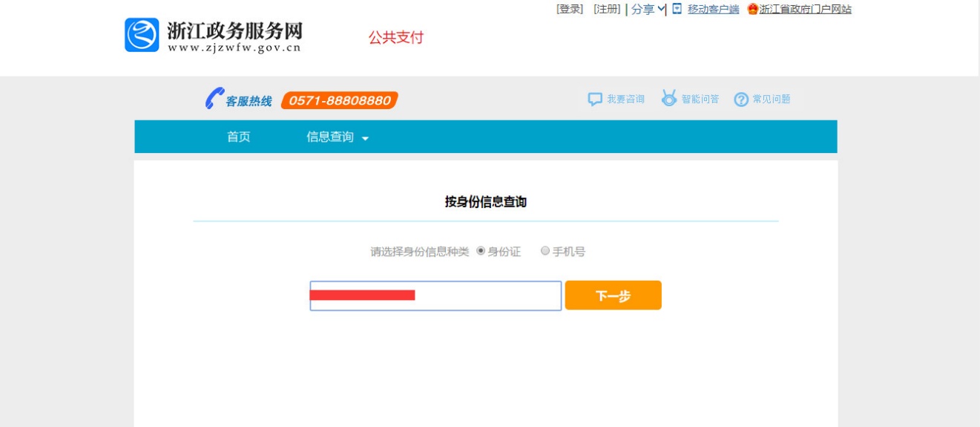
Task: Click the mobile client phone icon
Action: (x=677, y=9)
